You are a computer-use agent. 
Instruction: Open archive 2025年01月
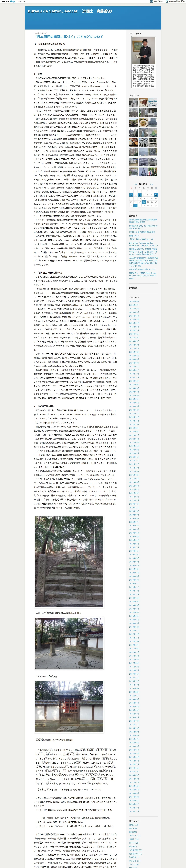coord(134,327)
